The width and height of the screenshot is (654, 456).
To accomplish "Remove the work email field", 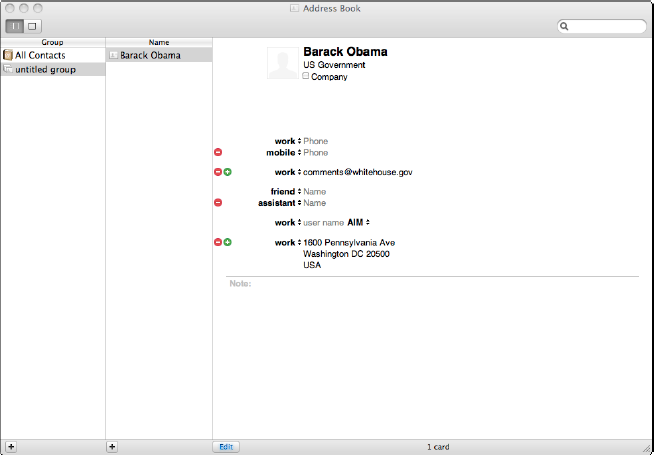I will coord(218,172).
